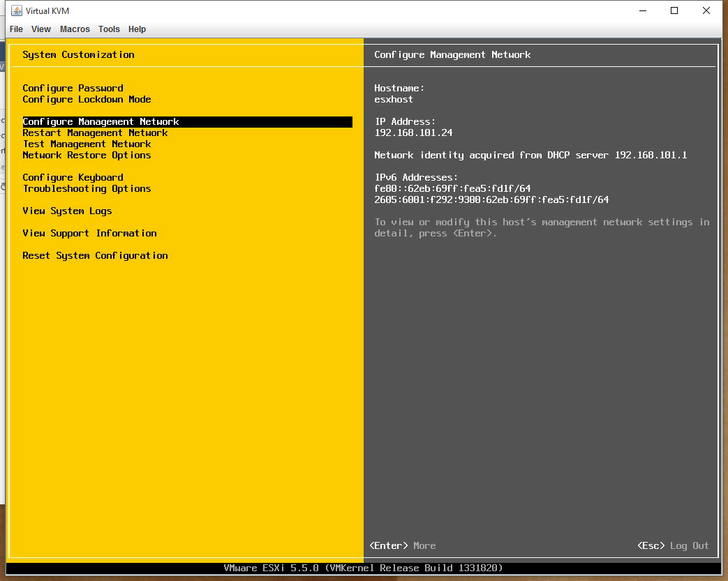Maximize the Virtual KVM window
Screen dimensions: 728x581
click(674, 11)
